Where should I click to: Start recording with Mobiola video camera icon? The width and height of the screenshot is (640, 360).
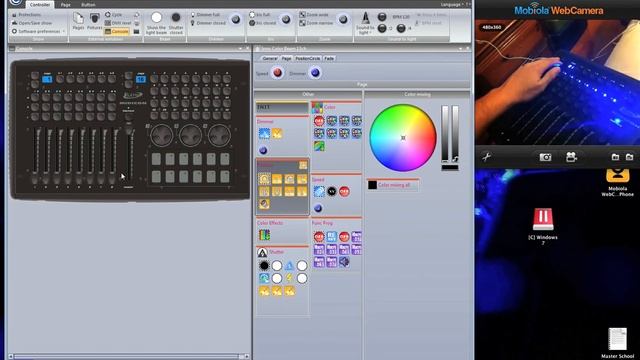tap(571, 157)
